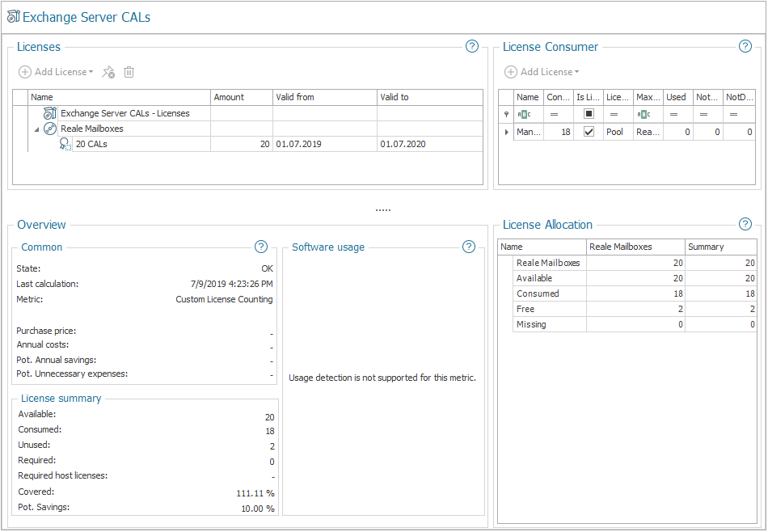Open help for the License Allocation section
Image resolution: width=768 pixels, height=532 pixels.
pyautogui.click(x=745, y=224)
